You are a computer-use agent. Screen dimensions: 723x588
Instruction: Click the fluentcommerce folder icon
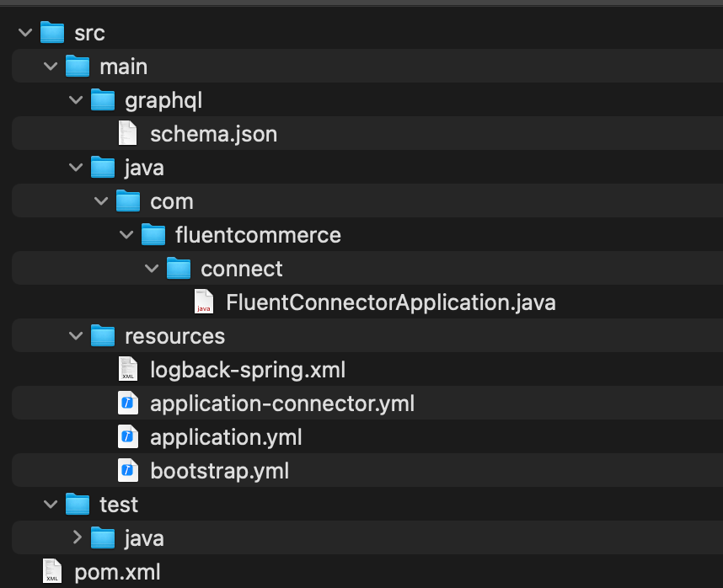point(153,234)
